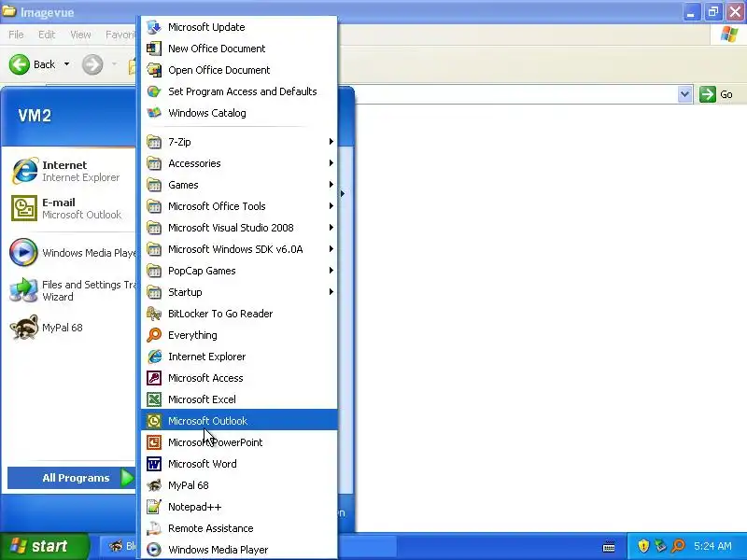The width and height of the screenshot is (747, 560).
Task: Click the Games folder icon
Action: (153, 185)
